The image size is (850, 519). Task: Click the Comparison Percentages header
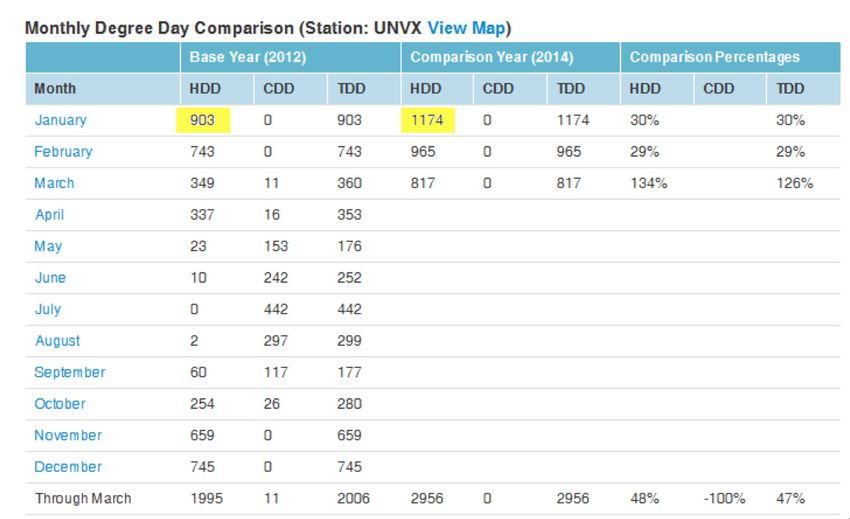(x=714, y=57)
